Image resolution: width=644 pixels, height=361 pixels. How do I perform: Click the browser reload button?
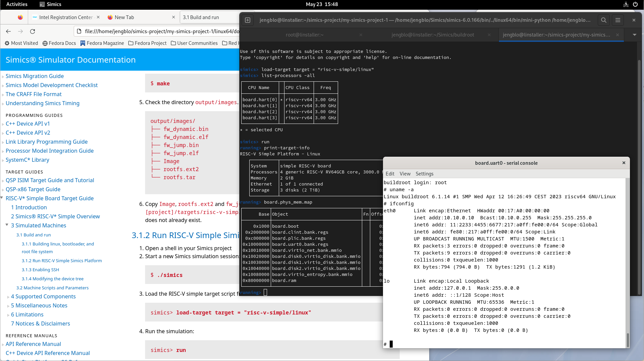[33, 31]
